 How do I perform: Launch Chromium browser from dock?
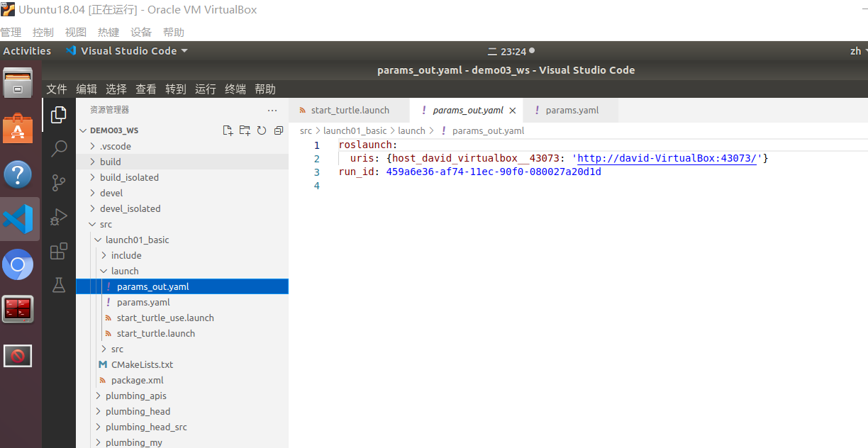[18, 265]
